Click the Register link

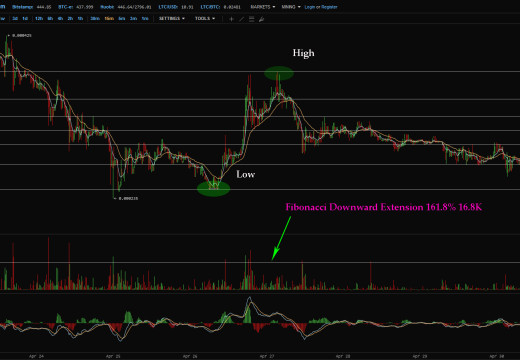tap(329, 7)
